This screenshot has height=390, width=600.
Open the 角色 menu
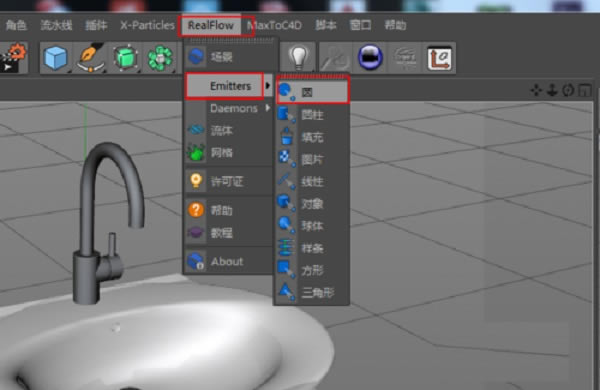(x=16, y=25)
